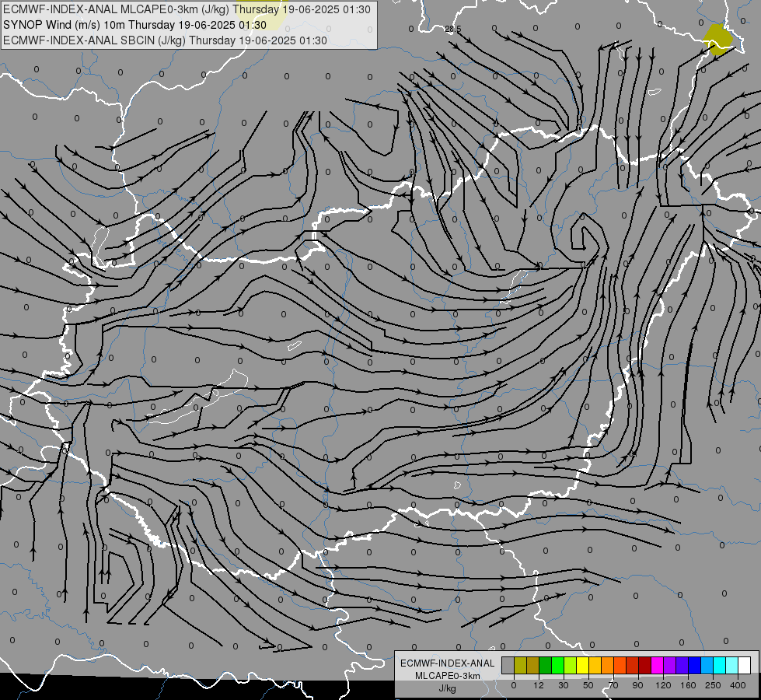The width and height of the screenshot is (761, 700).
Task: Click the olive-yellow legend swatch right of the 0 tick
Action: pos(520,665)
